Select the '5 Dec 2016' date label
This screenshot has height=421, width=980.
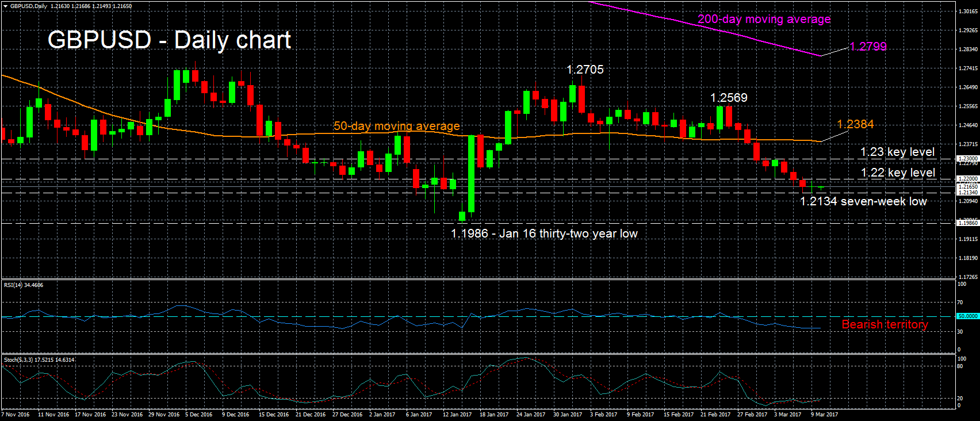pyautogui.click(x=199, y=415)
